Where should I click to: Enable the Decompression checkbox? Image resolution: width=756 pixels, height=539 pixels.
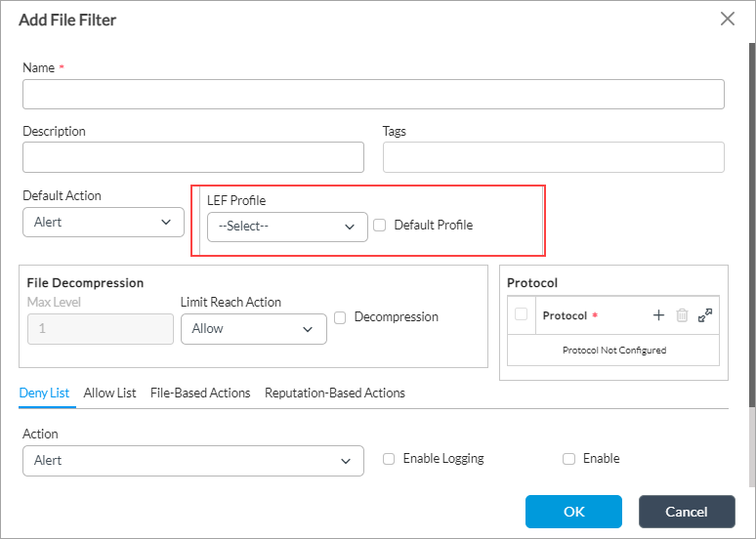pos(340,317)
